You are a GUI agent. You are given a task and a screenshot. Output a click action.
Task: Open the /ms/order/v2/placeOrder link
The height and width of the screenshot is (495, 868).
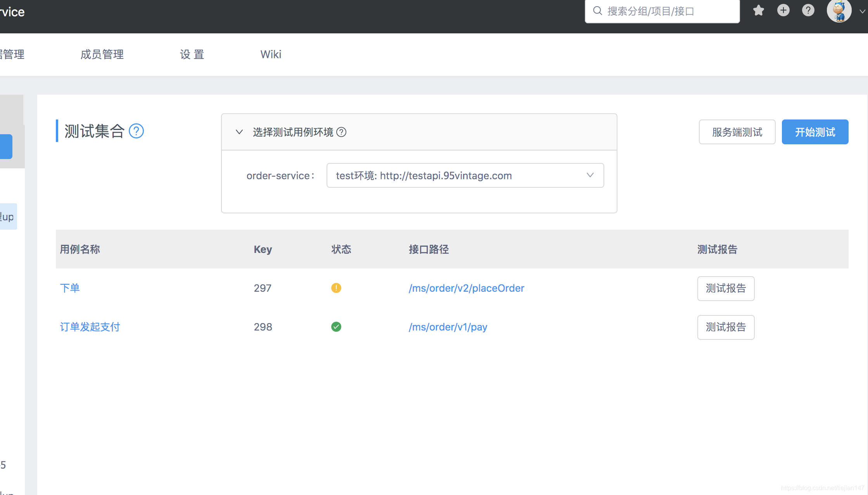pyautogui.click(x=466, y=288)
